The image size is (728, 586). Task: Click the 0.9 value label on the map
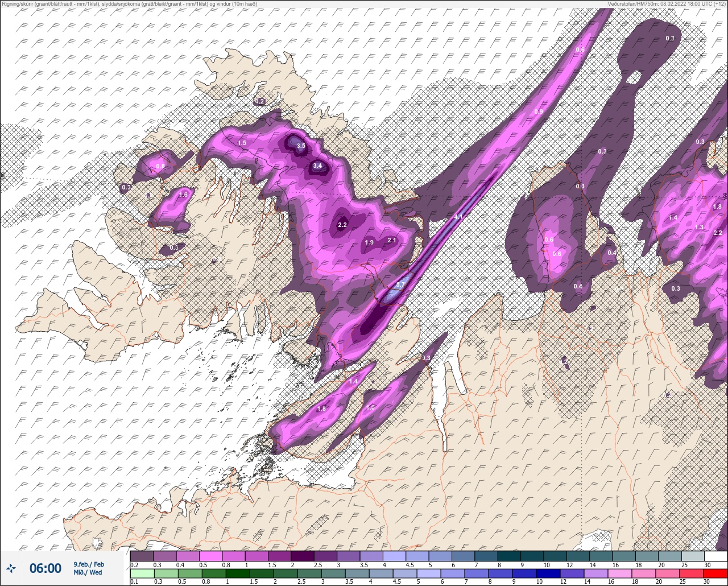(539, 112)
